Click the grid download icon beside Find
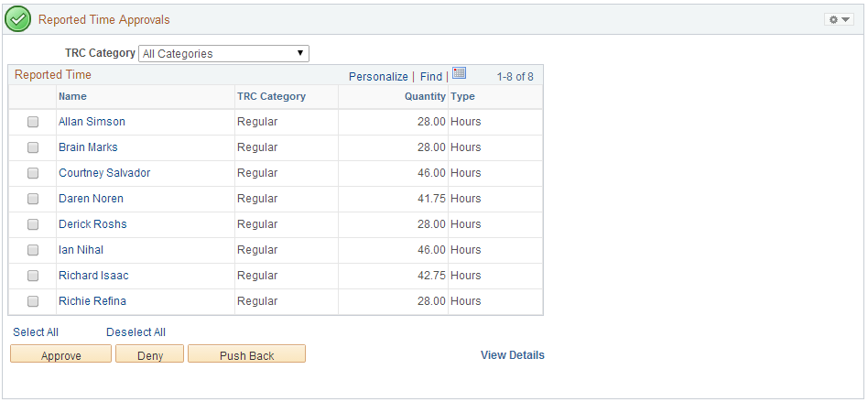This screenshot has width=868, height=402. click(459, 73)
